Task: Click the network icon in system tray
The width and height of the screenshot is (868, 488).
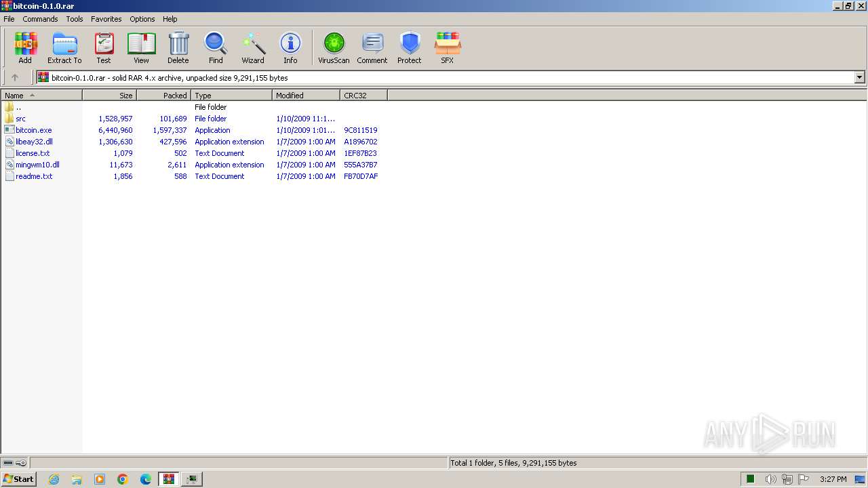Action: point(787,479)
